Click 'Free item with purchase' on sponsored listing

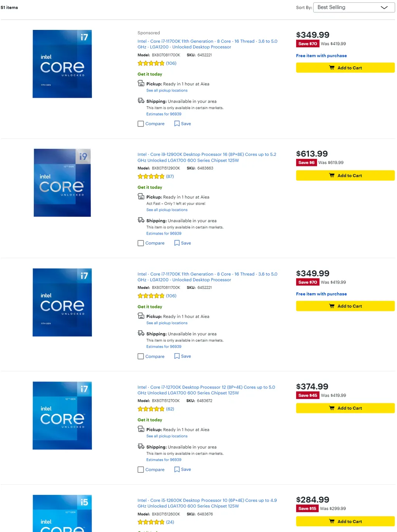click(321, 56)
